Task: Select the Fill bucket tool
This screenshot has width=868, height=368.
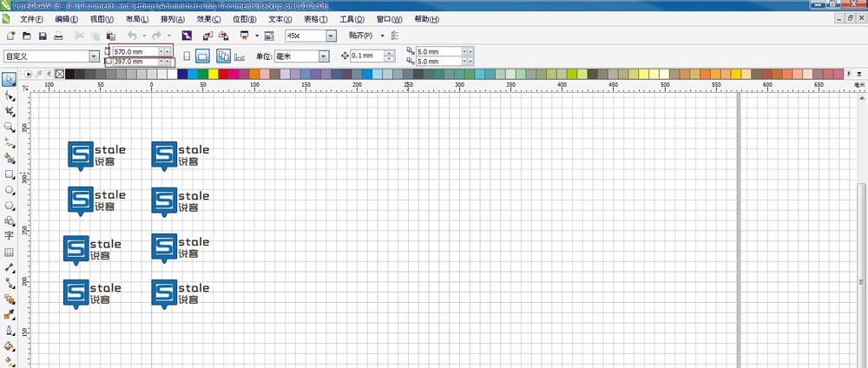Action: [x=10, y=345]
